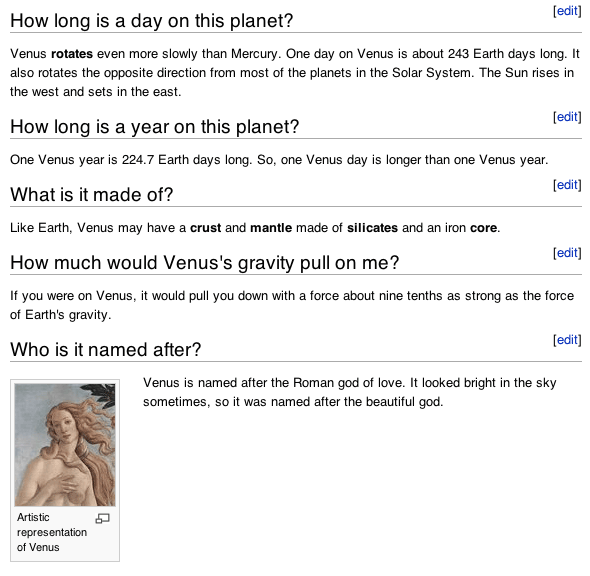The image size is (590, 576).
Task: Click the bold word 'crust'
Action: 205,228
